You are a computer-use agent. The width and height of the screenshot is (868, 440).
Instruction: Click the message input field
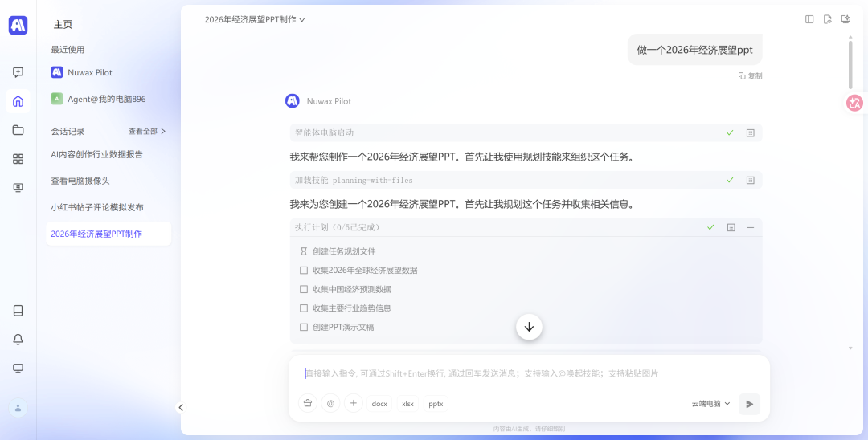click(x=529, y=373)
